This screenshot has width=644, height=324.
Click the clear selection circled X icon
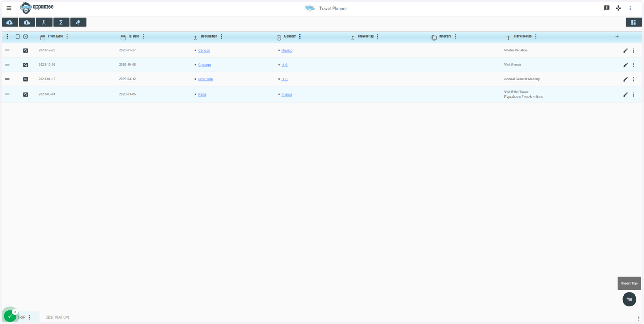25,36
